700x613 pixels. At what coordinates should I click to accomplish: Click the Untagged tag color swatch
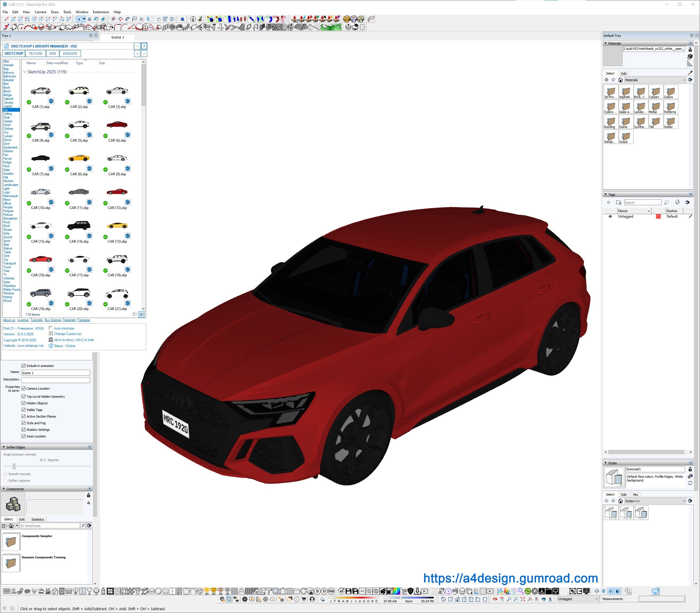tap(658, 216)
